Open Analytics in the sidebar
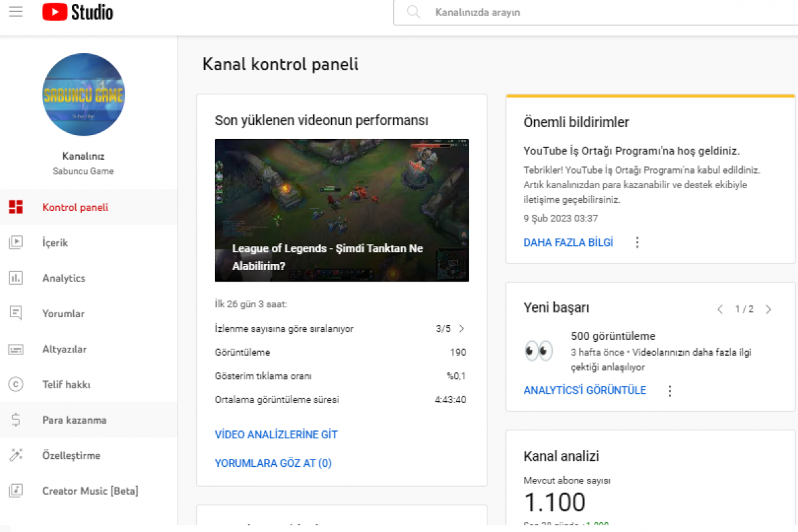798x532 pixels. point(88,278)
